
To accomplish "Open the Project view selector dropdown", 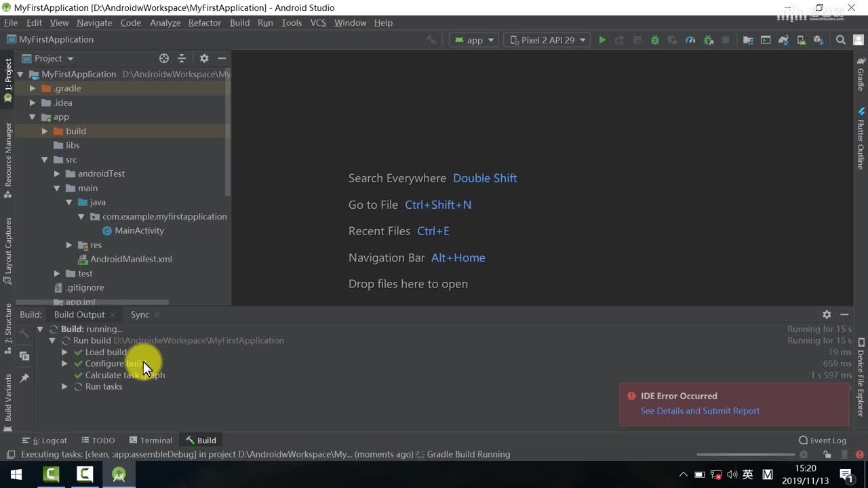I will click(x=47, y=58).
